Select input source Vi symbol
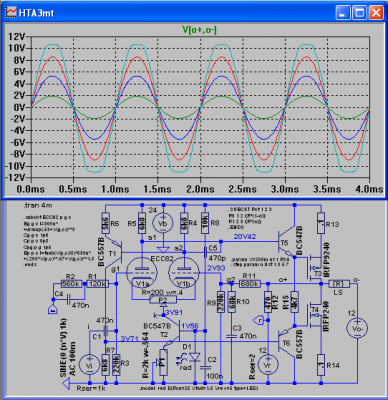Screen dimensions: 388x400 click(90, 365)
